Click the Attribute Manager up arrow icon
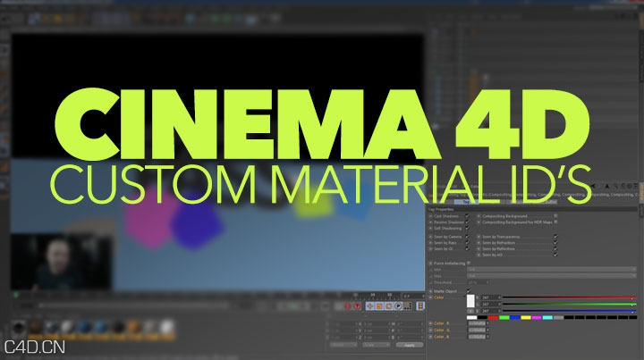 coord(607,186)
